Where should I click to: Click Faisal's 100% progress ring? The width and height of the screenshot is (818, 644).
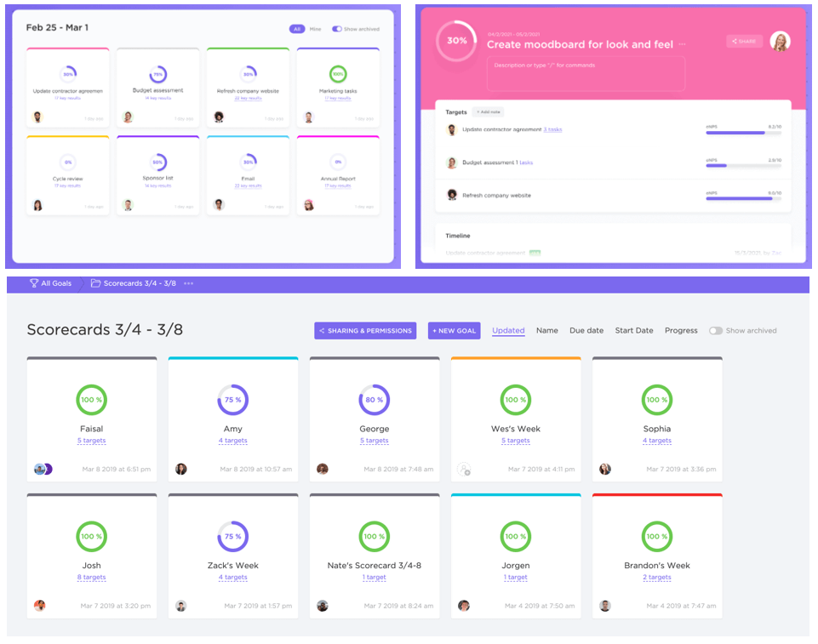pyautogui.click(x=91, y=400)
